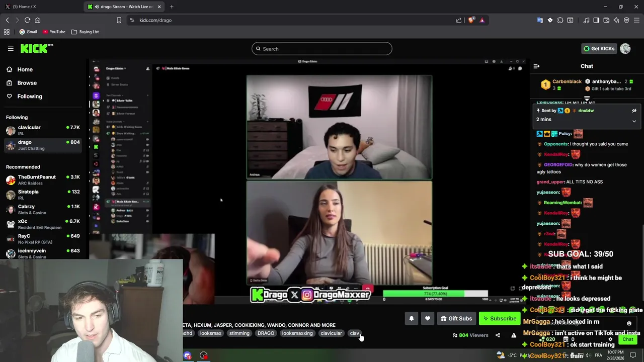Click the Get KICKs button

pos(599,49)
